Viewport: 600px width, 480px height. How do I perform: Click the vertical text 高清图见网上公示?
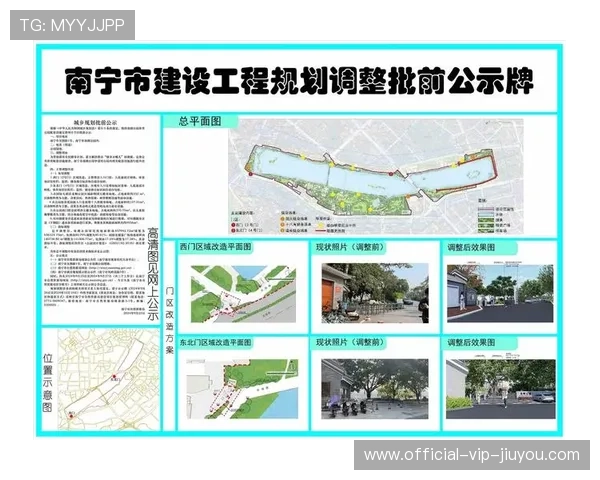pos(153,274)
